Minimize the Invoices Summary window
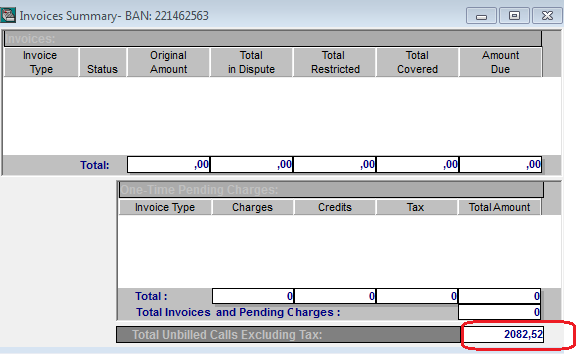This screenshot has height=362, width=580. (x=481, y=16)
